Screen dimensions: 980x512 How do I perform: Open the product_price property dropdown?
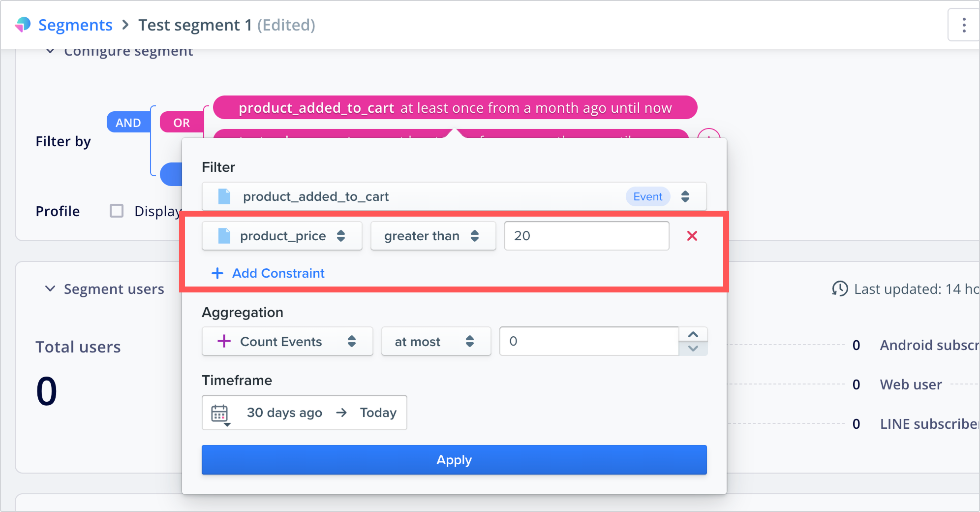(x=282, y=236)
